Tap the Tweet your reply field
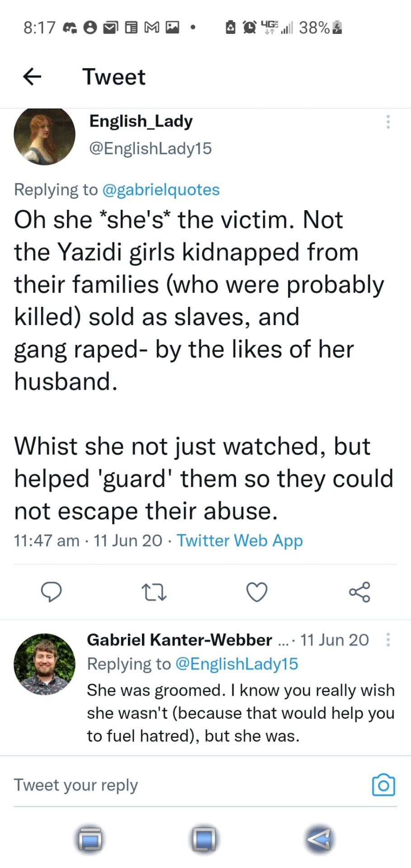 181,785
